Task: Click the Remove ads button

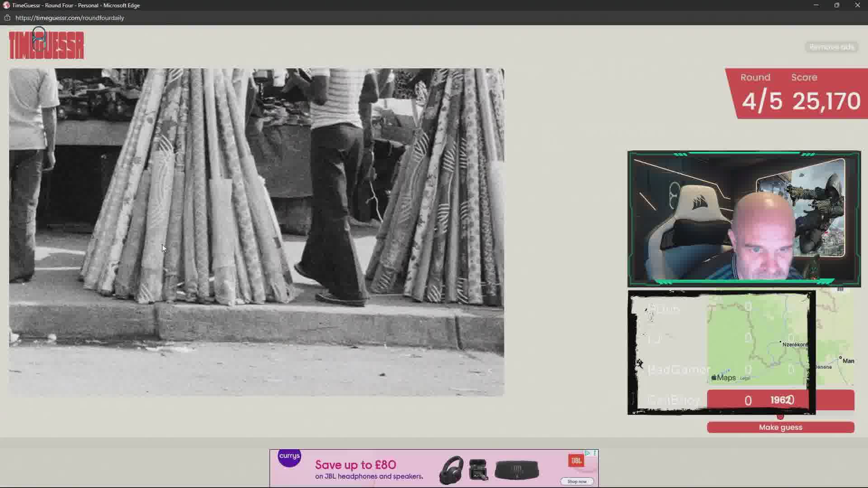Action: pos(831,47)
